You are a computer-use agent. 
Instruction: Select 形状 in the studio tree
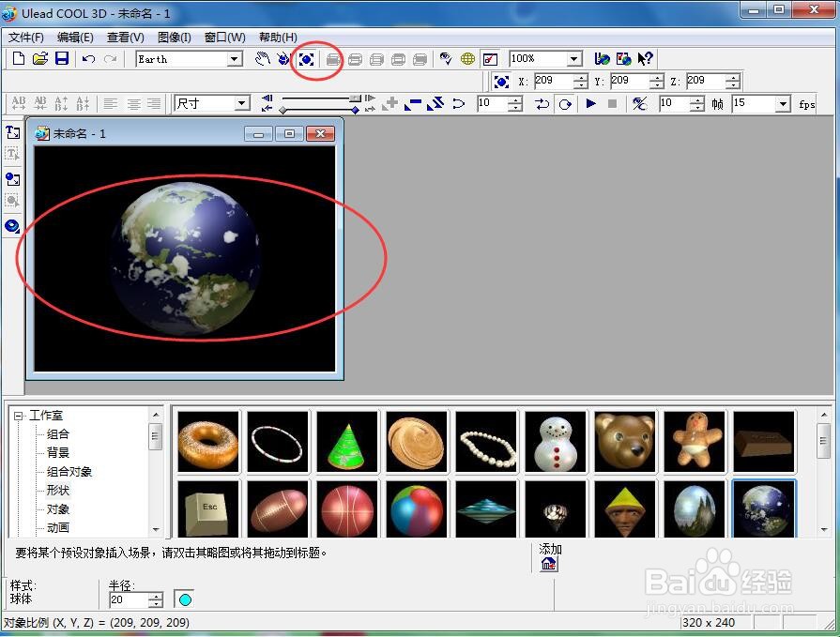click(x=58, y=491)
